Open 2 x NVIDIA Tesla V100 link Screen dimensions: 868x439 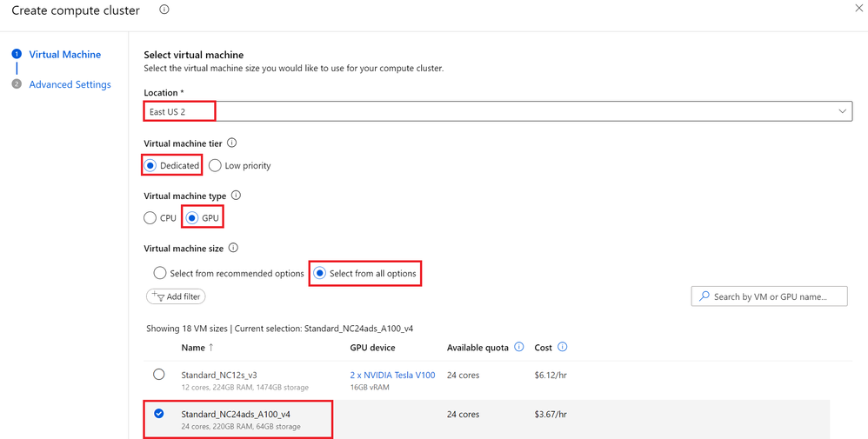pos(392,375)
